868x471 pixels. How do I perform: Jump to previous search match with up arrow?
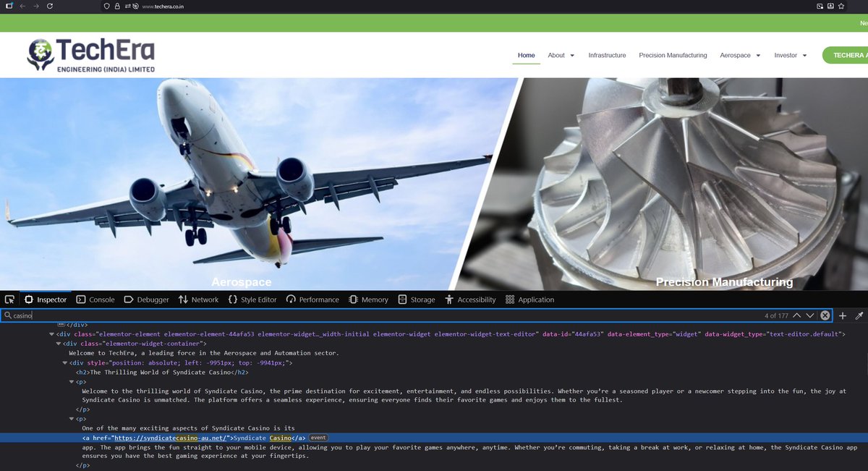coord(796,315)
